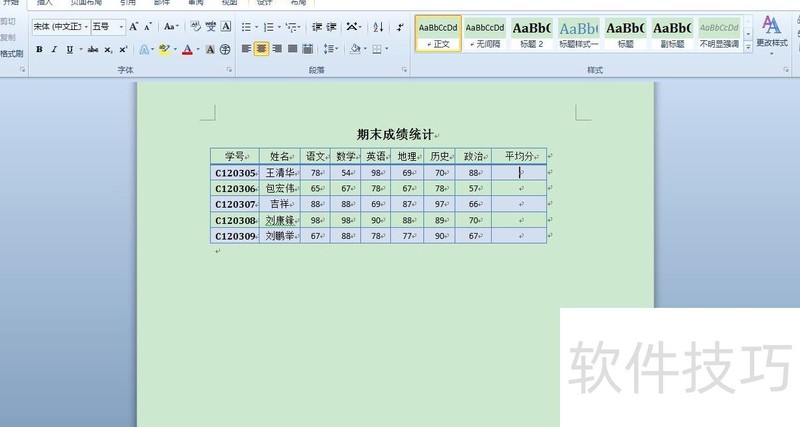Underline the selected text
Image resolution: width=800 pixels, height=427 pixels.
point(69,49)
